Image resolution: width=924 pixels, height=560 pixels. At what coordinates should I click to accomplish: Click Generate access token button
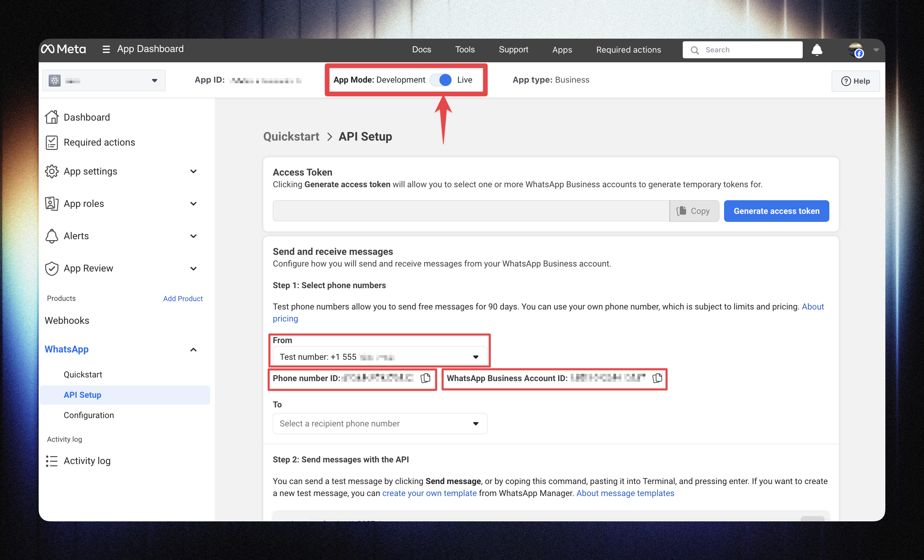click(776, 211)
